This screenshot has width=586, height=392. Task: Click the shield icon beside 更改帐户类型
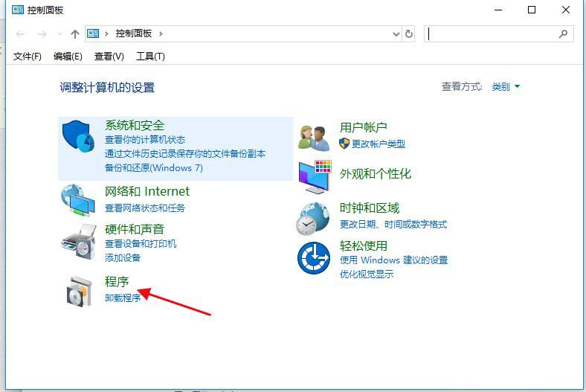pyautogui.click(x=344, y=144)
